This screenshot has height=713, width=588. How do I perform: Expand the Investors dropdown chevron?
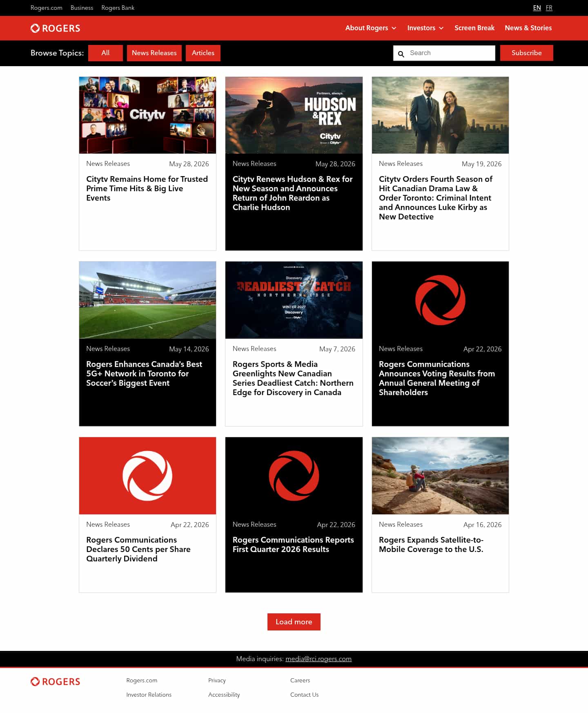(x=441, y=28)
